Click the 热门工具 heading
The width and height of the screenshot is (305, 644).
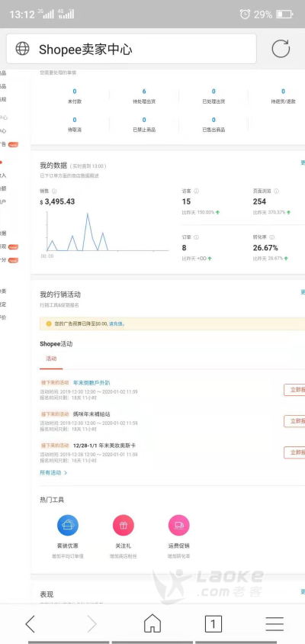(x=52, y=500)
